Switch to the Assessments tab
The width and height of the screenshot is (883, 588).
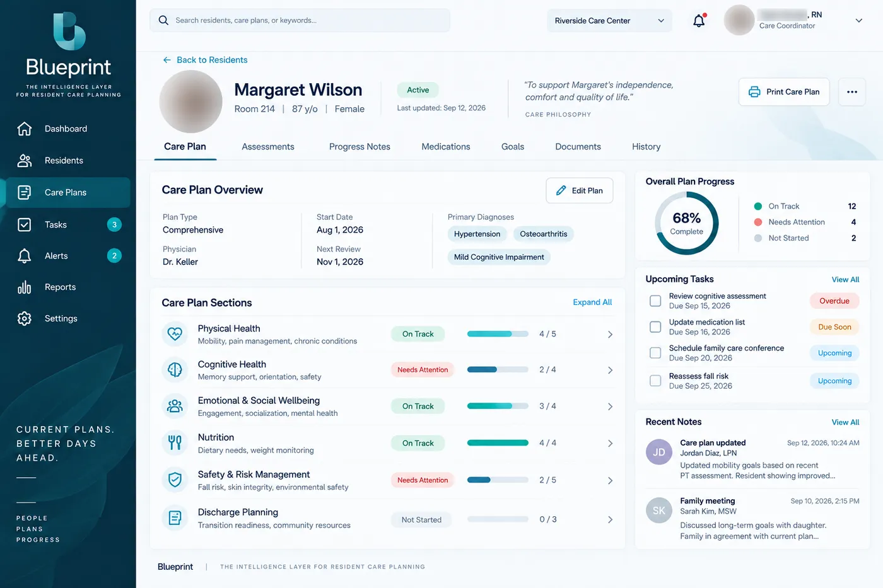coord(268,147)
